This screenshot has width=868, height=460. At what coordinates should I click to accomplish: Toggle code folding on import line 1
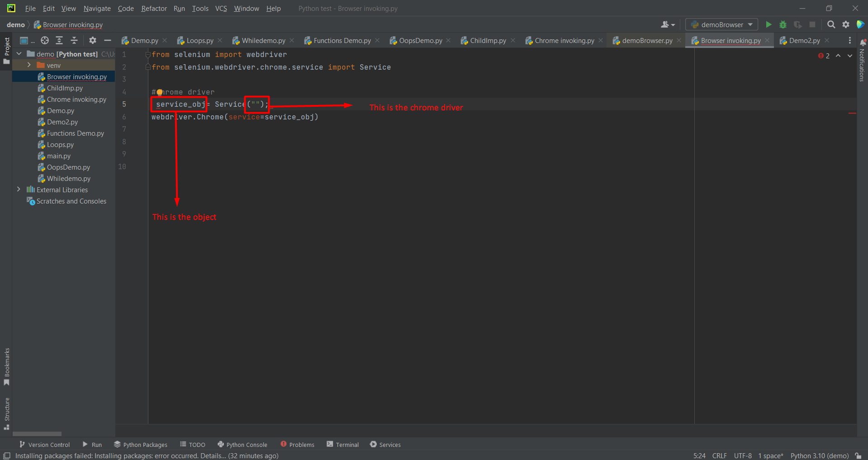point(148,54)
